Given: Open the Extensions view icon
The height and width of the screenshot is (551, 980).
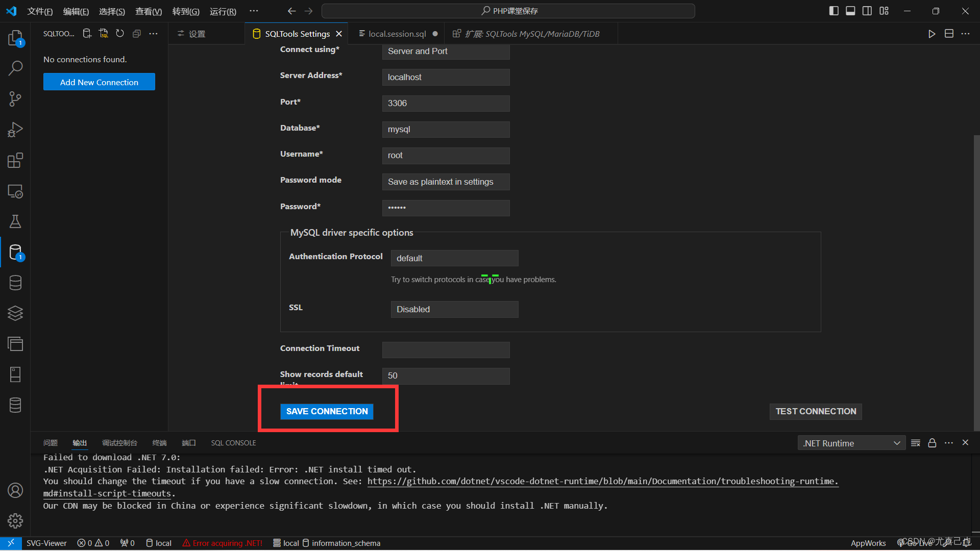Looking at the screenshot, I should pyautogui.click(x=15, y=160).
